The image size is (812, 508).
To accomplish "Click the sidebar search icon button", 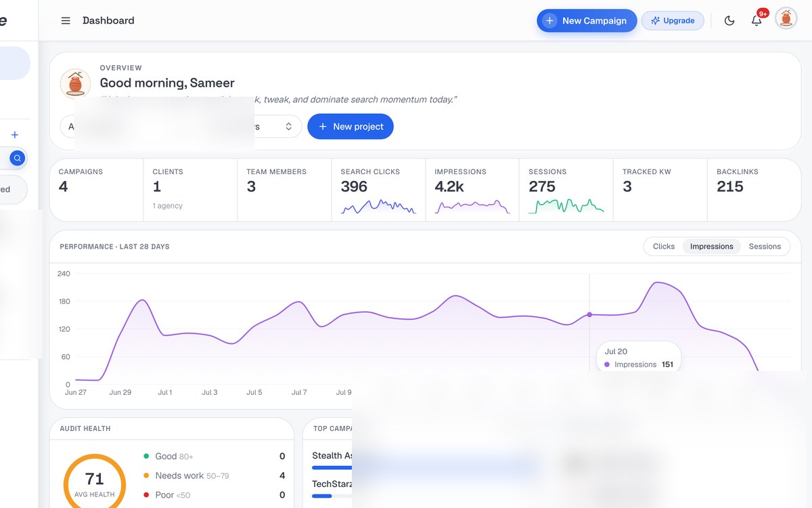I will tap(18, 158).
